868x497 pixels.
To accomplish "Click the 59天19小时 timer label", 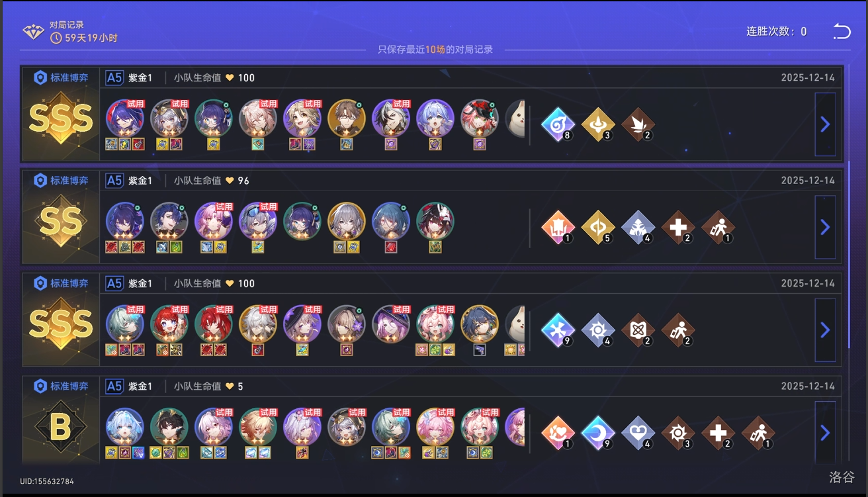I will [x=91, y=38].
